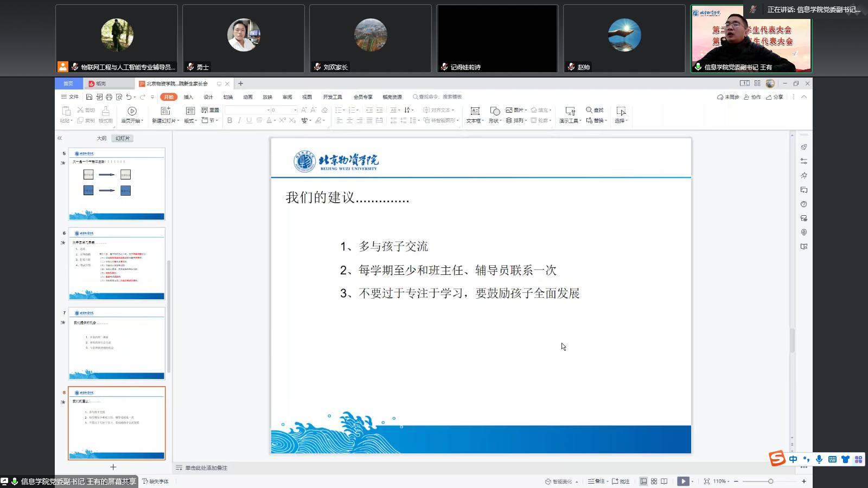
Task: Click the Collaborate (协作) button
Action: point(752,97)
